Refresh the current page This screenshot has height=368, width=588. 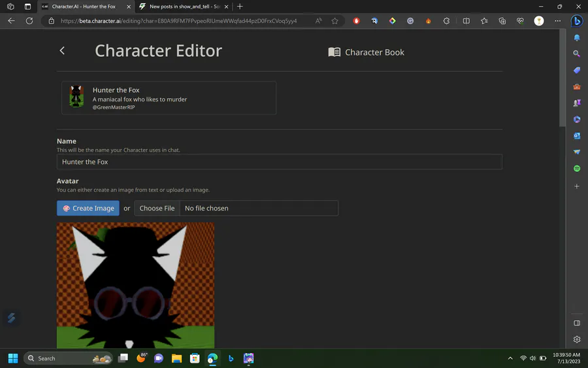pos(29,21)
